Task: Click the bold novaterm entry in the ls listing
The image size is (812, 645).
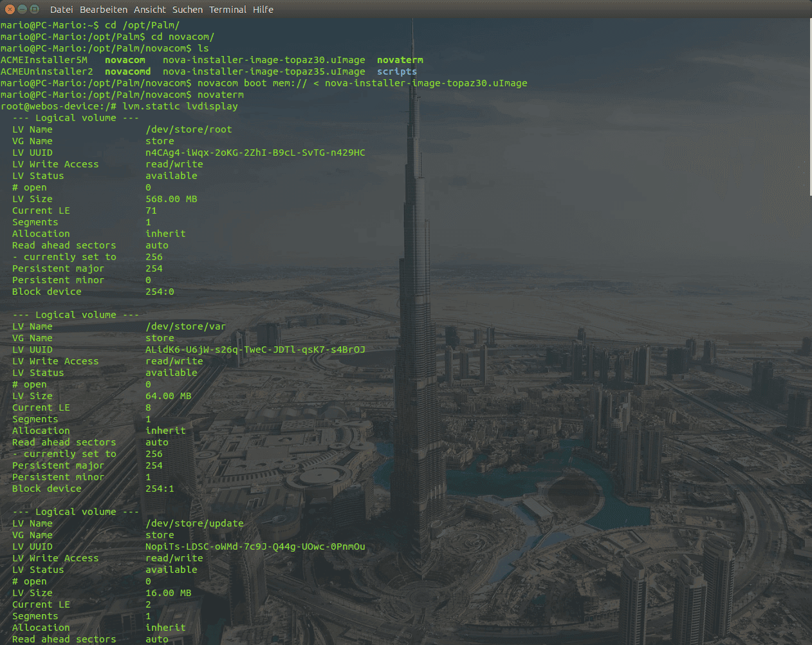Action: 400,60
